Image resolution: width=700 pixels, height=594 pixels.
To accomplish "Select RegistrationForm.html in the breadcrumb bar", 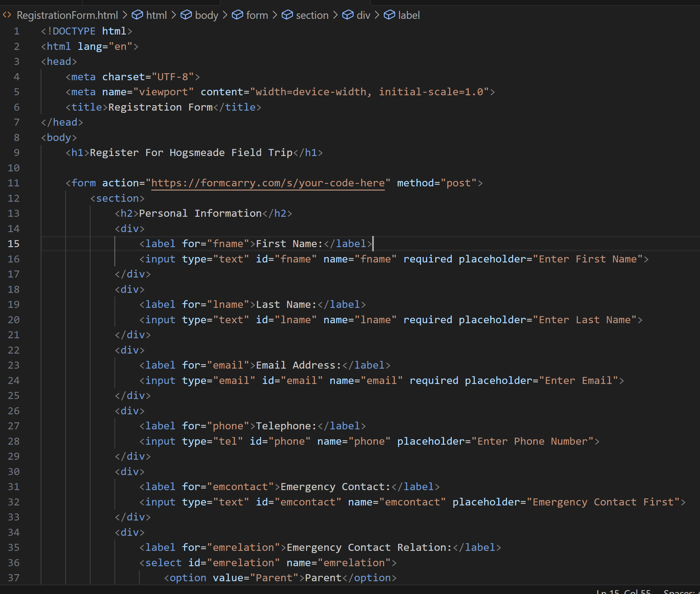I will click(x=67, y=15).
